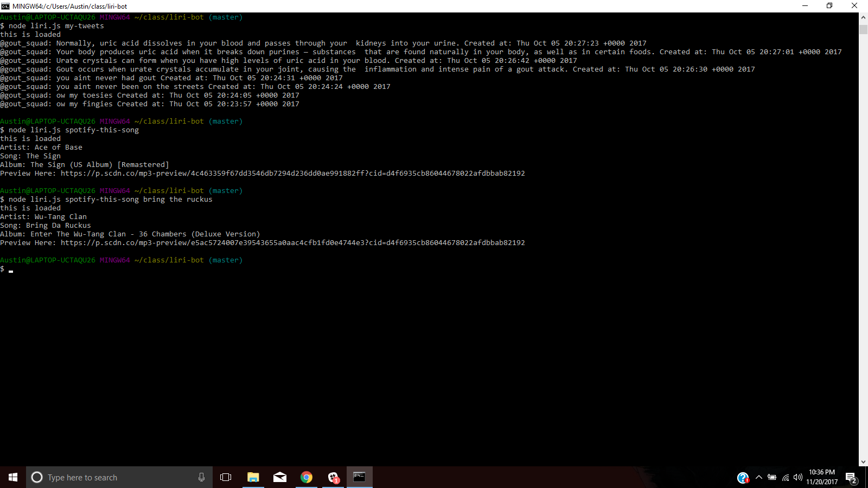Viewport: 868px width, 488px height.
Task: Click the battery status icon
Action: click(x=773, y=477)
